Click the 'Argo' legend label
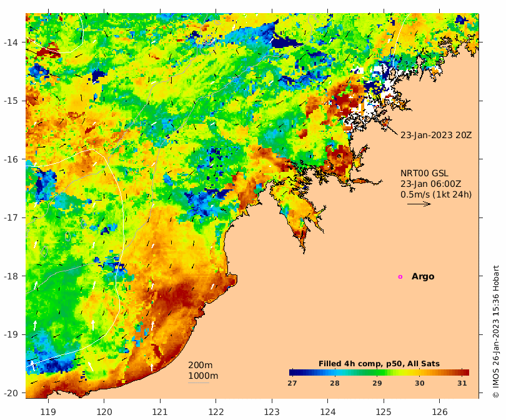 point(423,277)
